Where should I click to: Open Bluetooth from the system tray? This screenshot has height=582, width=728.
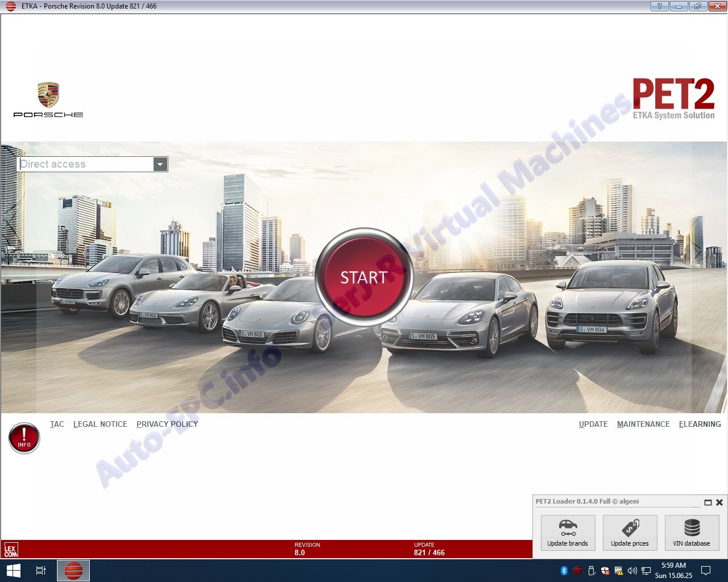coord(564,570)
